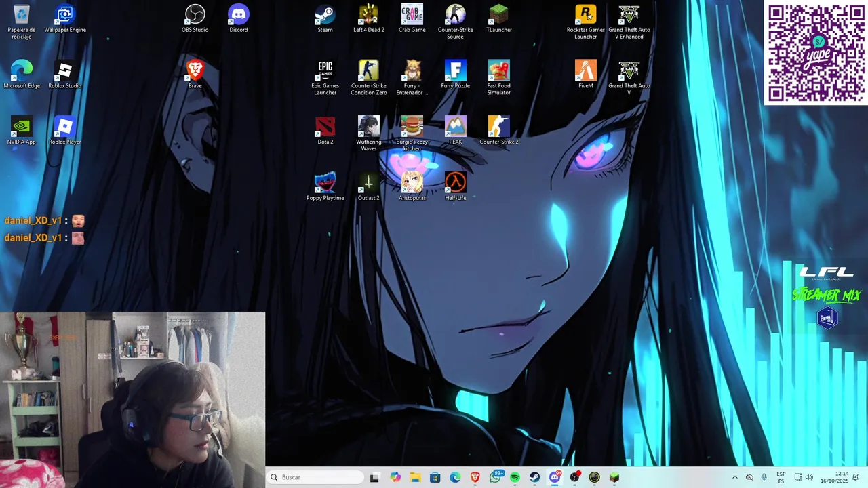Open Microsoft Store from the taskbar
The width and height of the screenshot is (868, 488).
point(435,477)
